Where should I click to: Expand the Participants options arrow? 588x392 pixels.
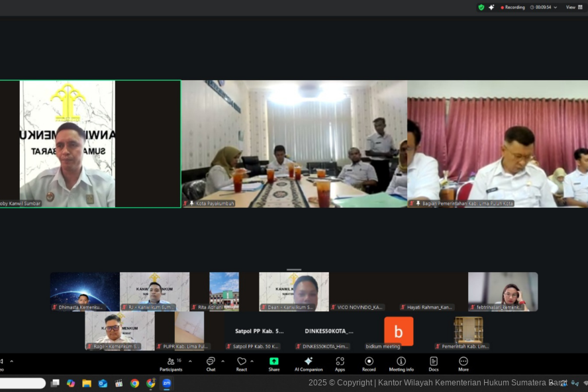(190, 362)
